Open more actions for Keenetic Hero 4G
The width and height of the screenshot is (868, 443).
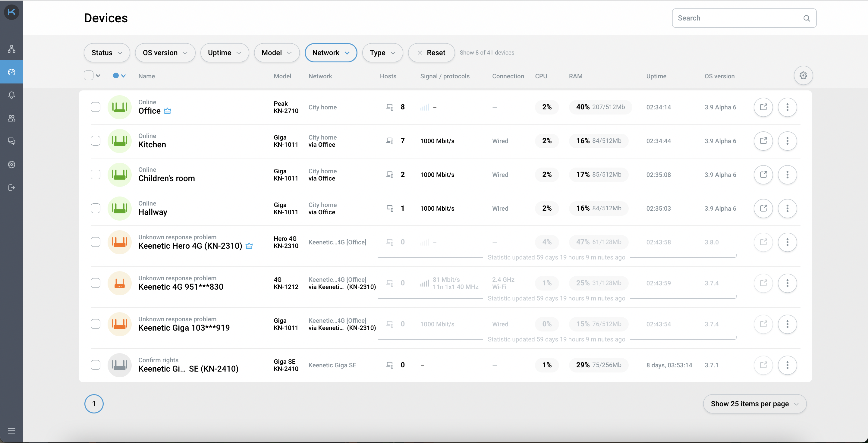[x=788, y=242]
